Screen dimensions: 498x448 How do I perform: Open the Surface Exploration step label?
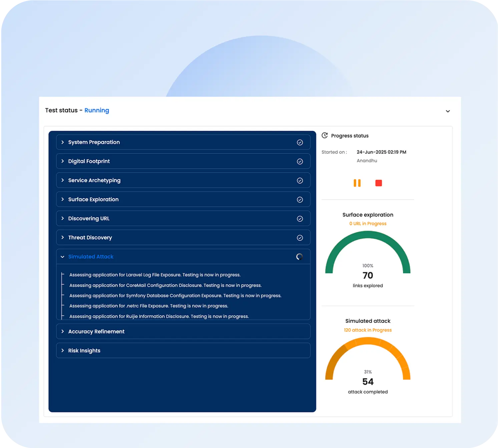pyautogui.click(x=93, y=199)
